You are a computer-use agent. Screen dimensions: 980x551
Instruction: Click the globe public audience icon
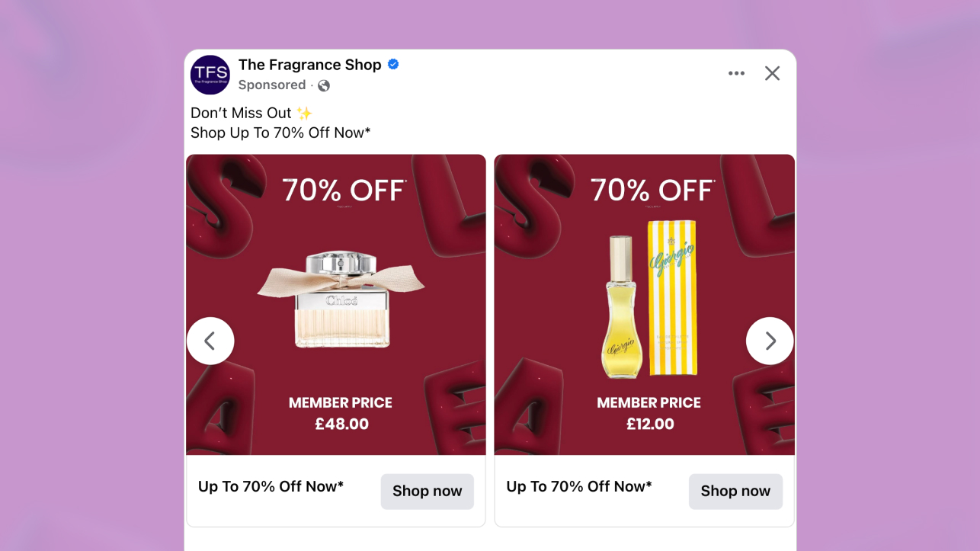pyautogui.click(x=324, y=85)
